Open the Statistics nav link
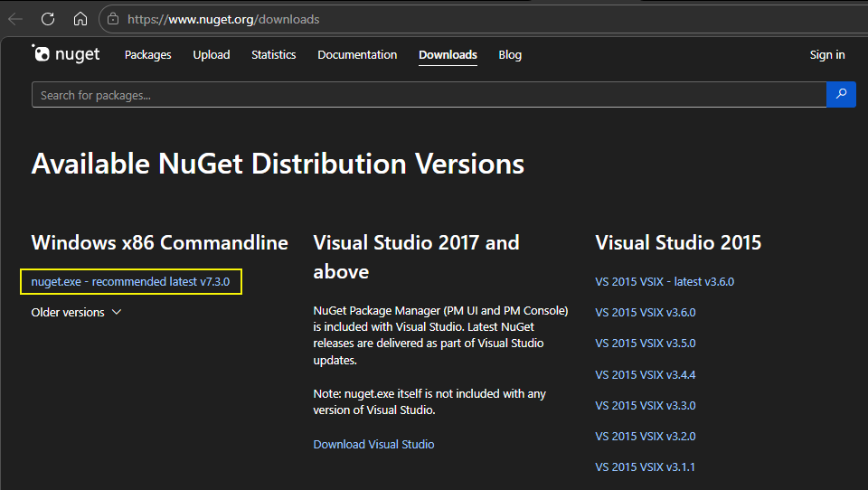The width and height of the screenshot is (868, 490). tap(273, 55)
